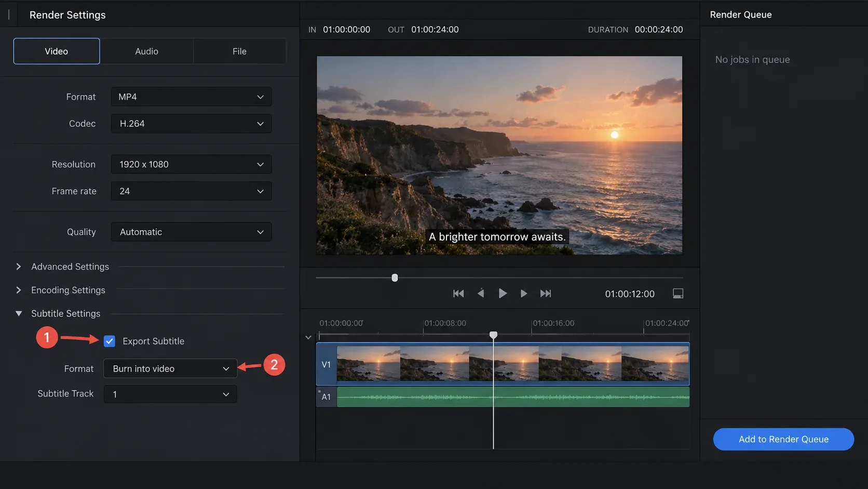Click the Render Queue panel title
This screenshot has width=868, height=489.
click(741, 15)
